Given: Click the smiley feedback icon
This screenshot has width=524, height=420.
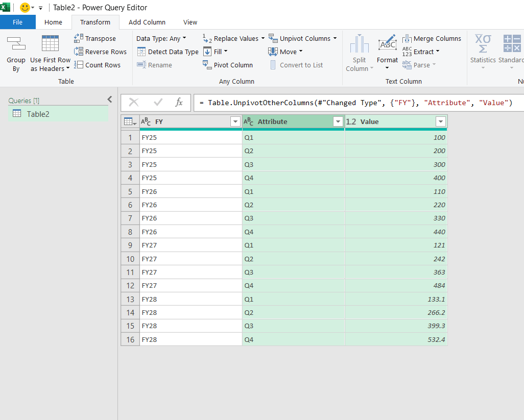Looking at the screenshot, I should (25, 7).
